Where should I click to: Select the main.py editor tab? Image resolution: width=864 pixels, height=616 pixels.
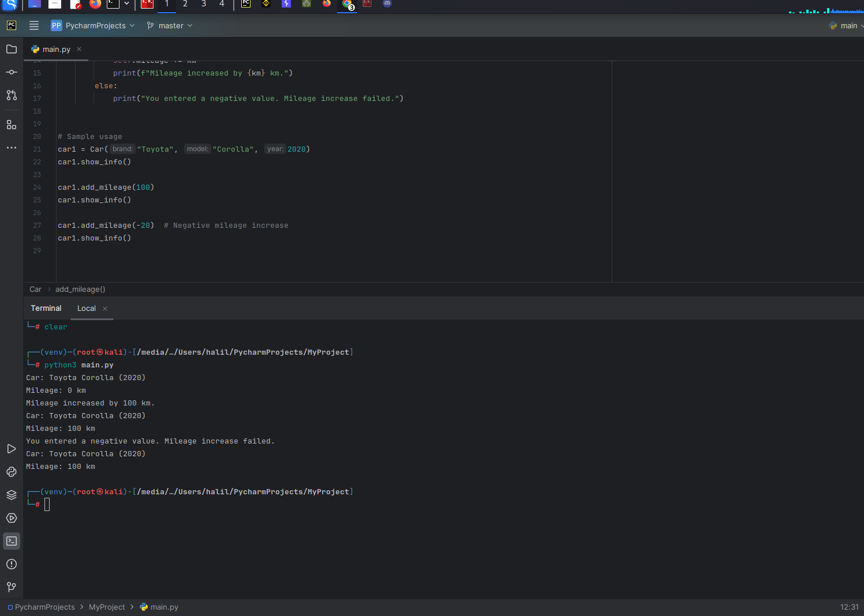pyautogui.click(x=55, y=49)
